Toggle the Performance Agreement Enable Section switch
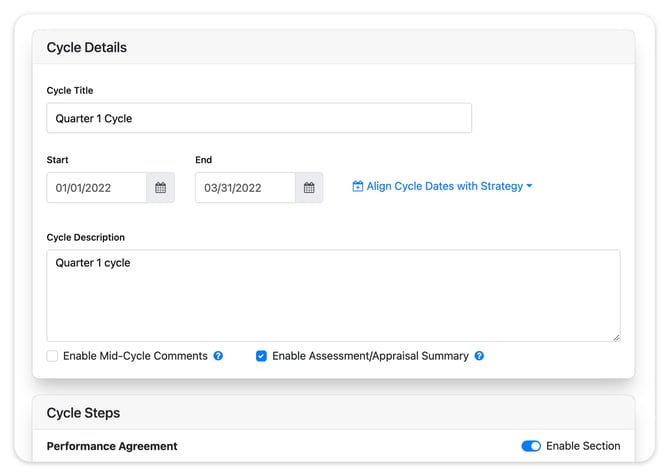The image size is (670, 476). pyautogui.click(x=531, y=446)
